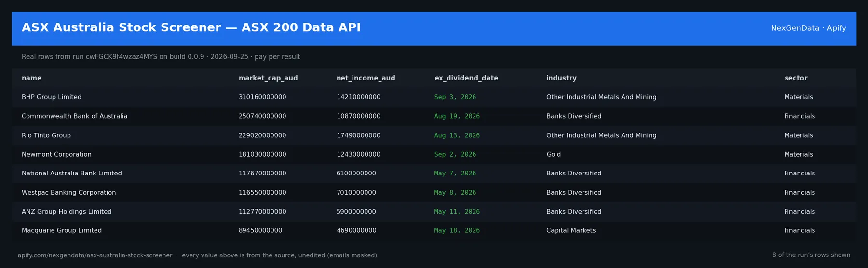The width and height of the screenshot is (868, 268).
Task: Click market cap value 310160000000
Action: (262, 97)
